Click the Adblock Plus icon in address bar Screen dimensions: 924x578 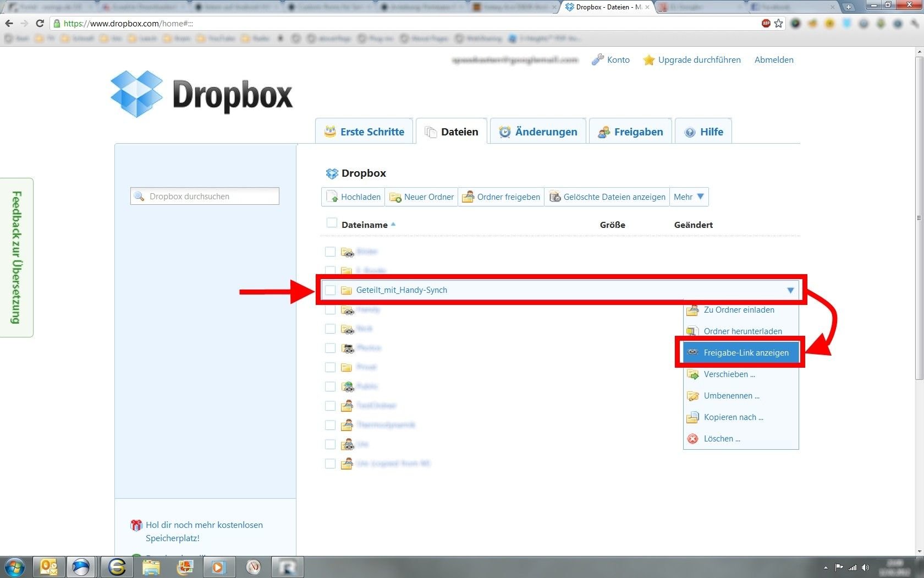coord(766,23)
